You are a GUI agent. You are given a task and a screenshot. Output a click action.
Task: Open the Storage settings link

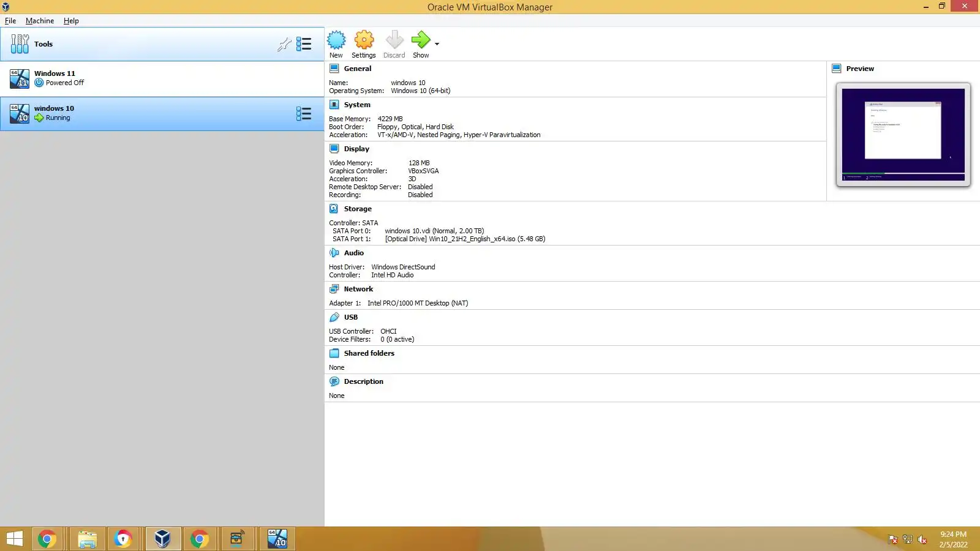[x=358, y=209]
